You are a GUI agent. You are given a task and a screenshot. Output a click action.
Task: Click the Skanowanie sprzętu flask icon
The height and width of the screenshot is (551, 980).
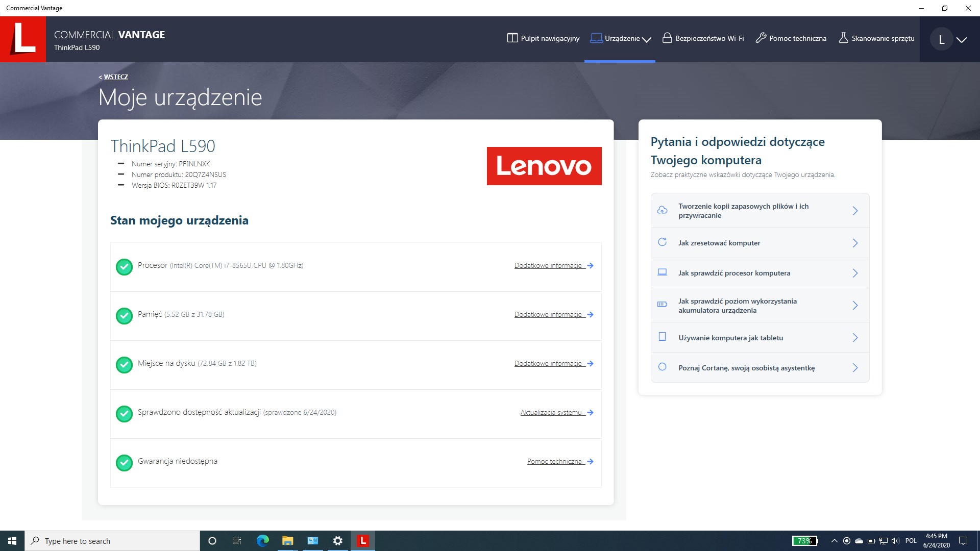(x=843, y=38)
